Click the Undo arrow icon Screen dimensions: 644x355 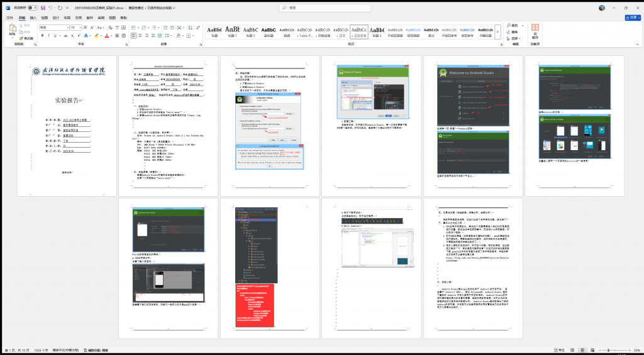(50, 8)
